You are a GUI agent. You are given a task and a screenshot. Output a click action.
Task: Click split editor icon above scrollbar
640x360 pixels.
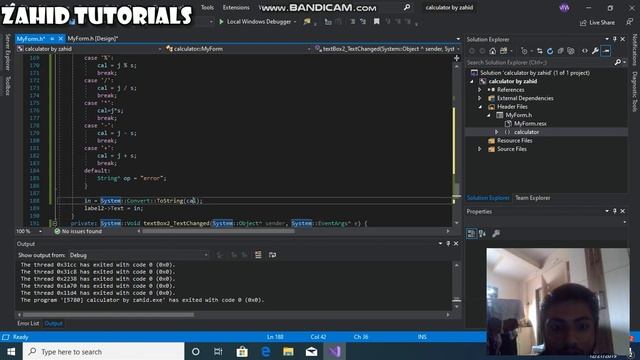[x=456, y=58]
